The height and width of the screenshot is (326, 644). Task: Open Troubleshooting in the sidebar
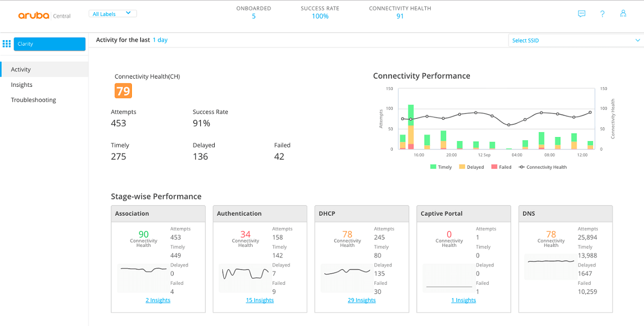[x=33, y=100]
